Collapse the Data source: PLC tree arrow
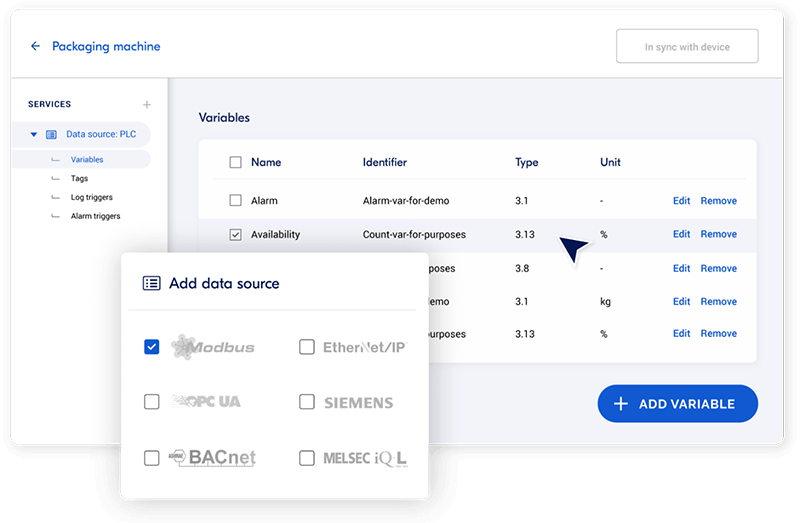 [x=33, y=134]
